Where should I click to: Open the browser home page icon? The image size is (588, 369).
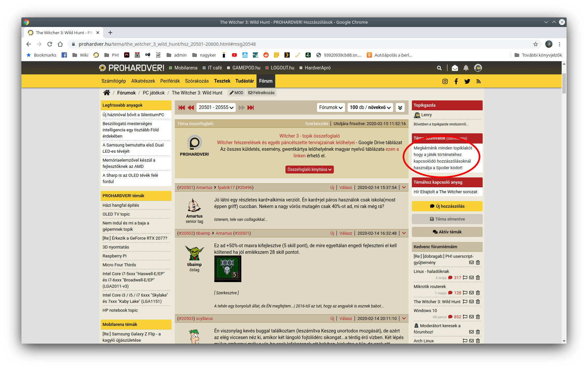60,44
